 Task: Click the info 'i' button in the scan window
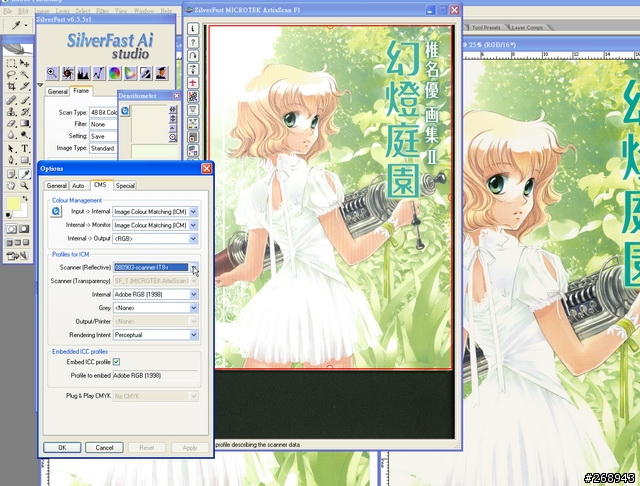tap(193, 29)
